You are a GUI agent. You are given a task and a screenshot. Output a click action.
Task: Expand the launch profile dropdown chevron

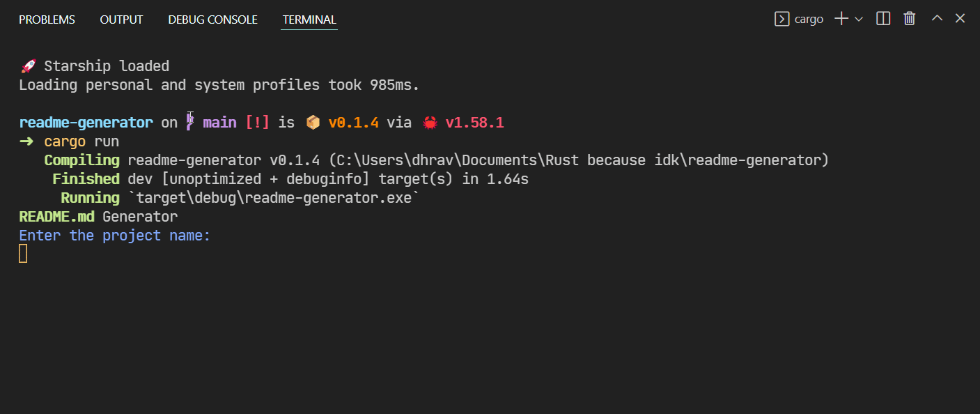[859, 20]
